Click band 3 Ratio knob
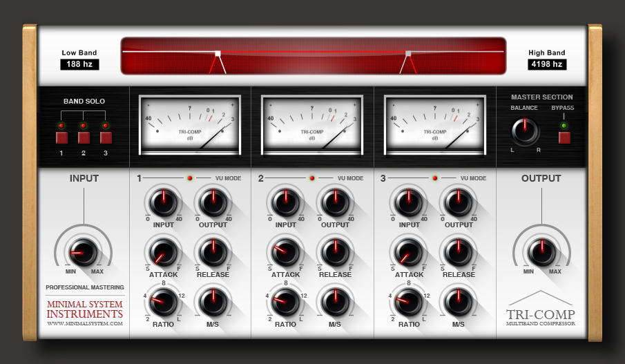Viewport: 625px width, 364px height. 409,303
